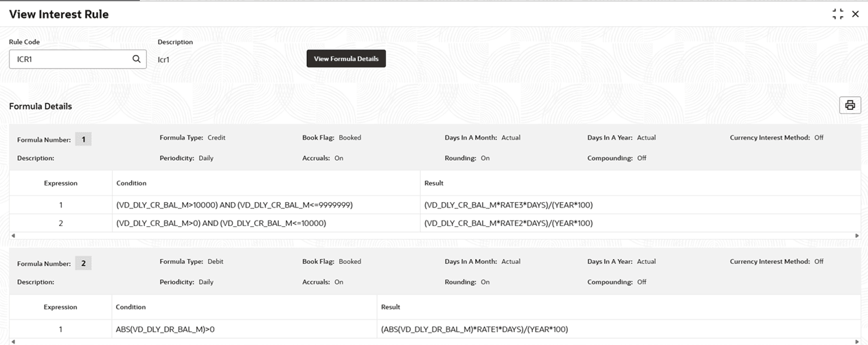Click the Result column header of Formula 1
This screenshot has width=868, height=345.
pos(434,183)
